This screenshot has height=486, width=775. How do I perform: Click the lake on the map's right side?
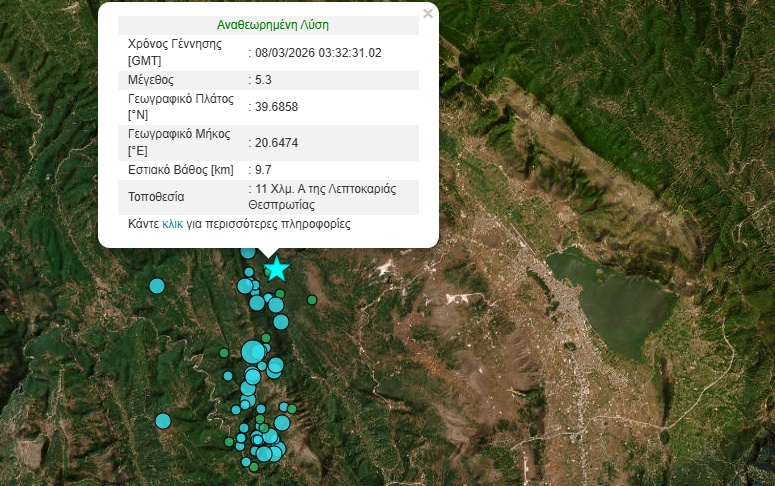point(610,298)
